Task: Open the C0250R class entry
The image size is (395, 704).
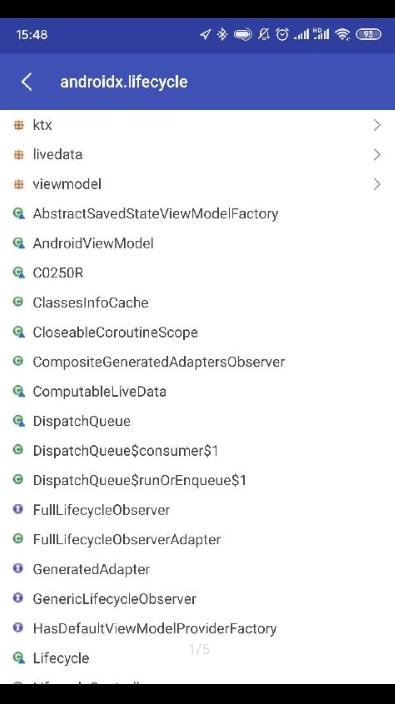Action: click(198, 273)
